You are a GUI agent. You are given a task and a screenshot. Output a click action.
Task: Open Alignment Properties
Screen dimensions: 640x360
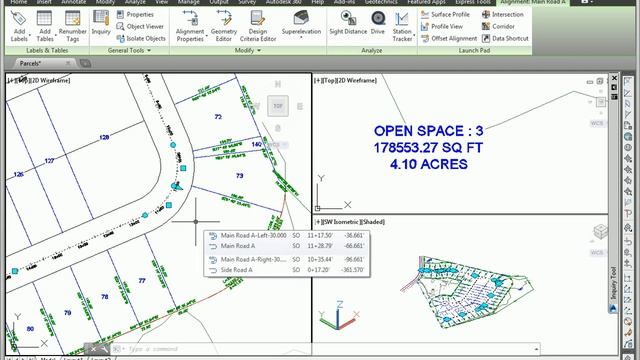pyautogui.click(x=190, y=26)
